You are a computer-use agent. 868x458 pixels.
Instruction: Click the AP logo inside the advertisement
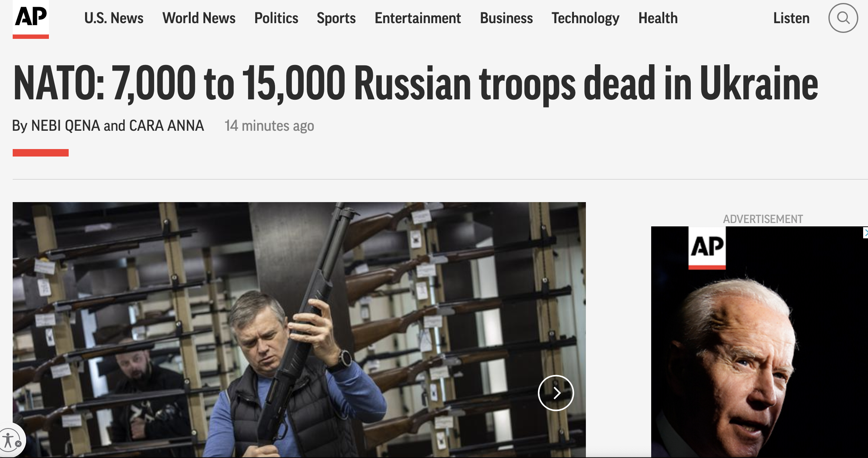click(x=707, y=247)
